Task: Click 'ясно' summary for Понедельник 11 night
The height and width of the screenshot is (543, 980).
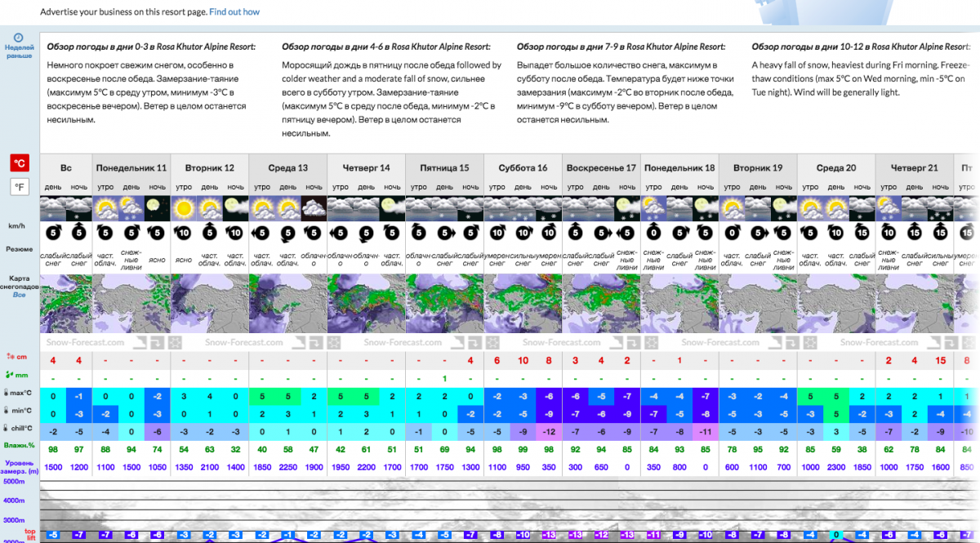Action: point(157,260)
